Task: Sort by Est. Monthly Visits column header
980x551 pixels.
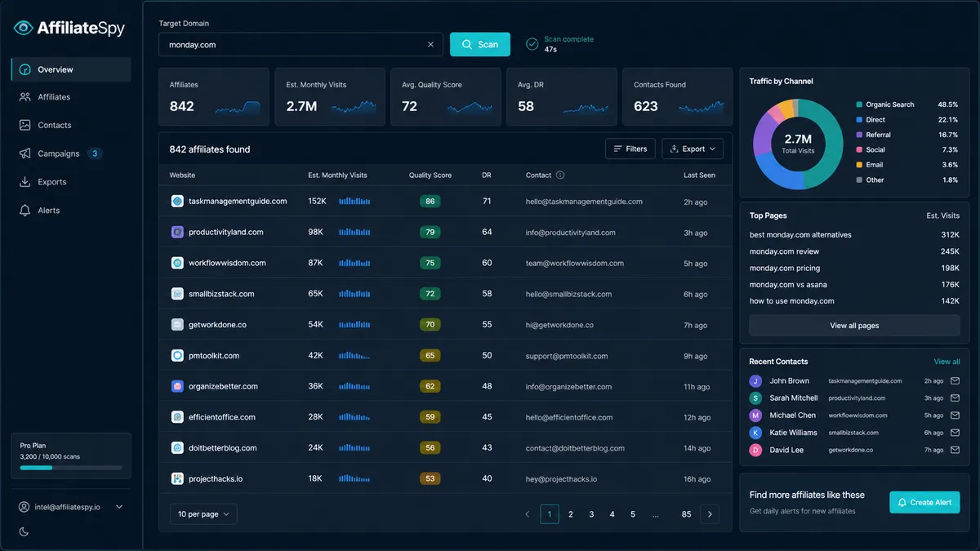Action: click(x=337, y=176)
